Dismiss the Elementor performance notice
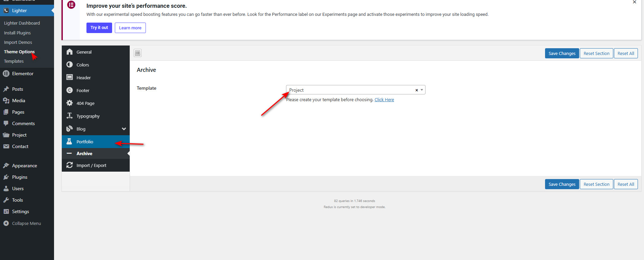644x260 pixels. point(634,2)
